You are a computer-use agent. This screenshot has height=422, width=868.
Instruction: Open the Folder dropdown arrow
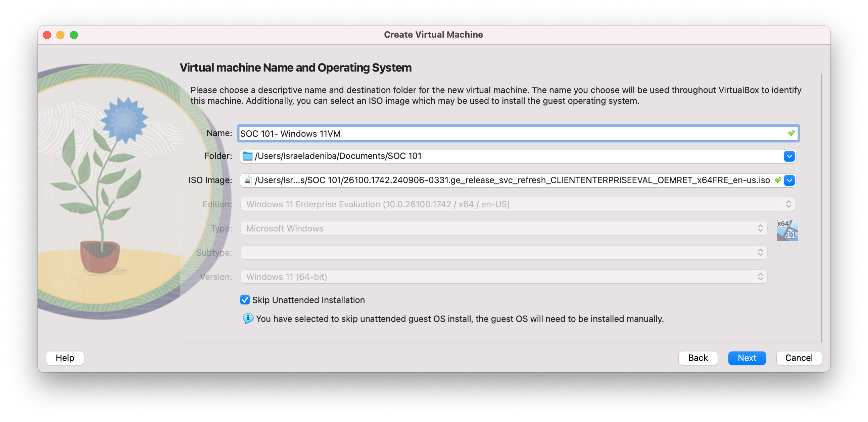(x=789, y=156)
